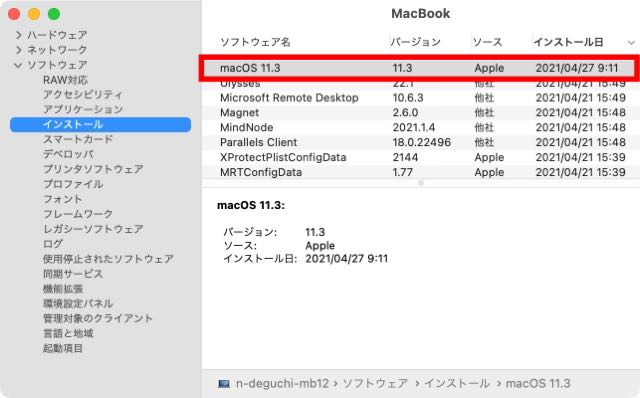This screenshot has height=398, width=640.
Task: Select RAW対応 in the sidebar
Action: [x=65, y=80]
